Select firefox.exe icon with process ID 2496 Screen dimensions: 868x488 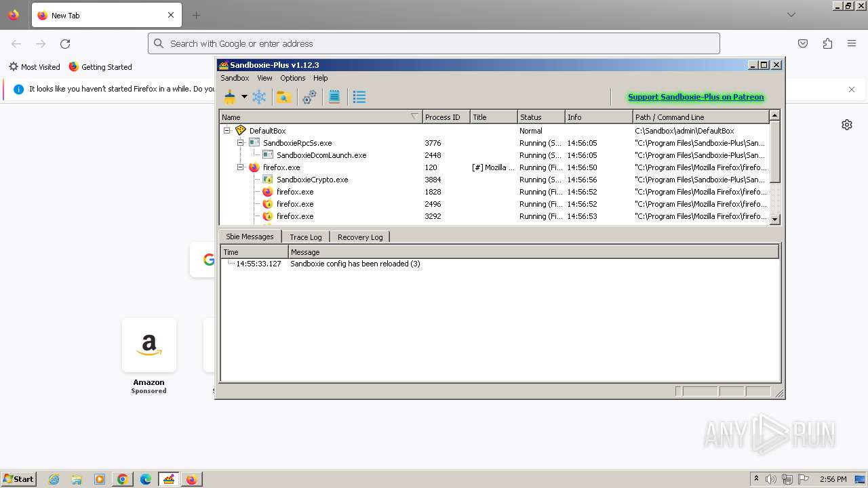[268, 204]
